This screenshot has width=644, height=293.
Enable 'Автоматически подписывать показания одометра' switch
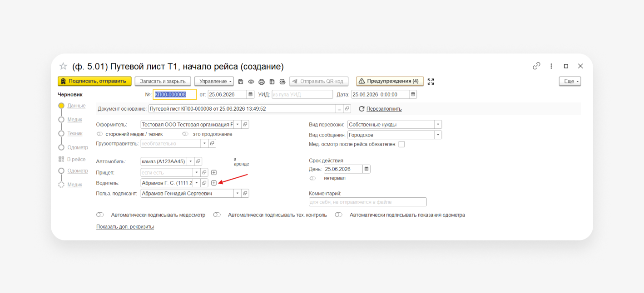click(x=338, y=215)
